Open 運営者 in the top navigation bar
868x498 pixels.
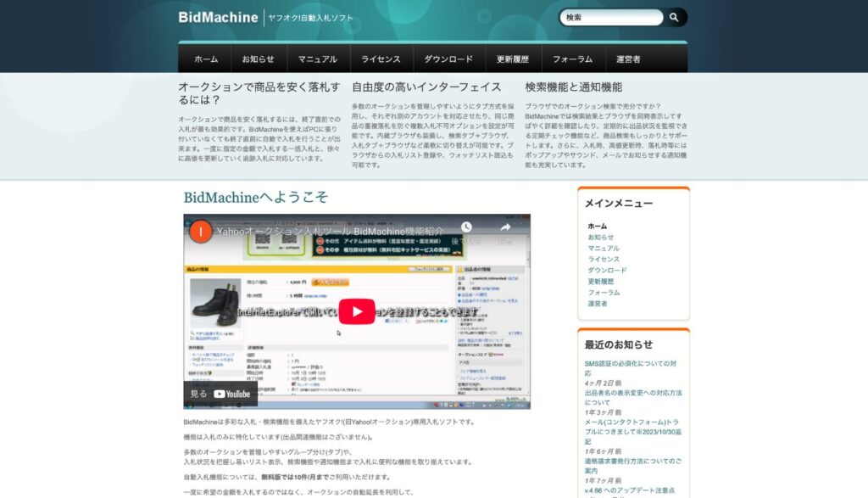tap(628, 59)
